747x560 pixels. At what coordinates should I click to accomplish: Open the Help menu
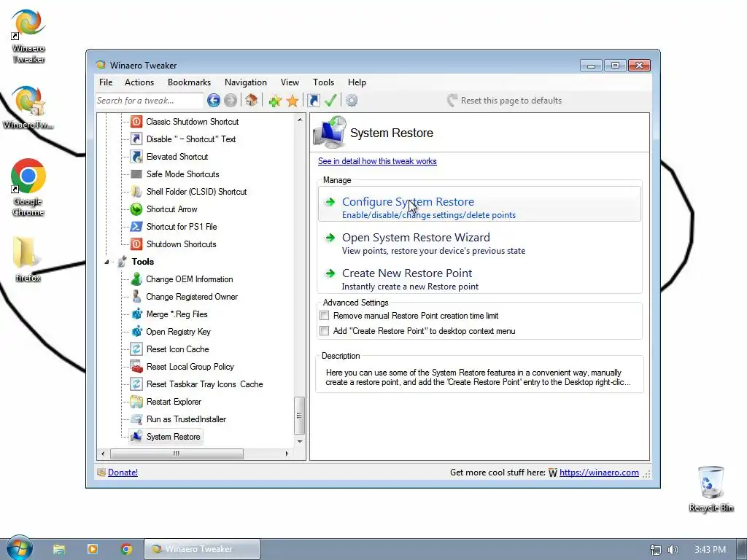point(357,82)
